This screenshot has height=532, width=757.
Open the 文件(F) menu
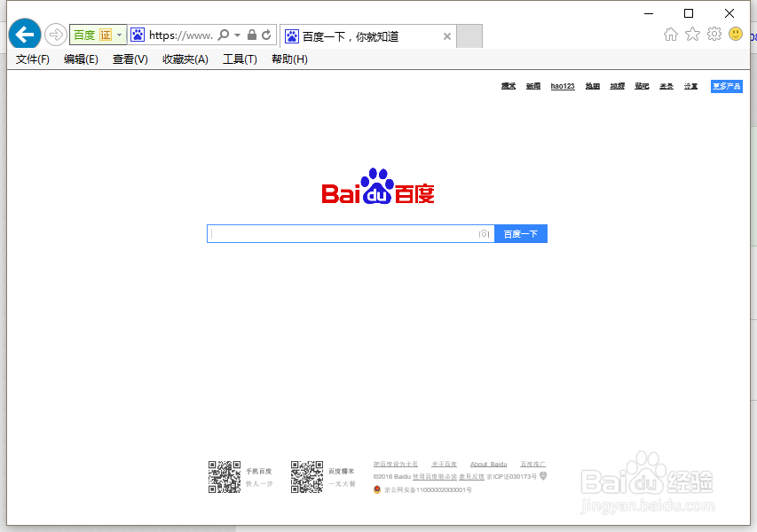click(x=32, y=59)
